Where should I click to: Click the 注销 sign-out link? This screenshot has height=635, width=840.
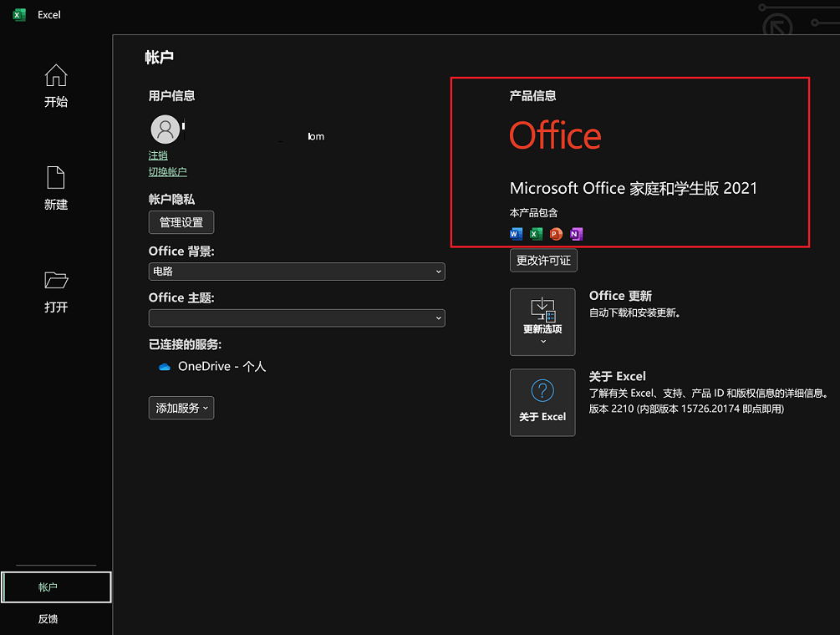158,155
